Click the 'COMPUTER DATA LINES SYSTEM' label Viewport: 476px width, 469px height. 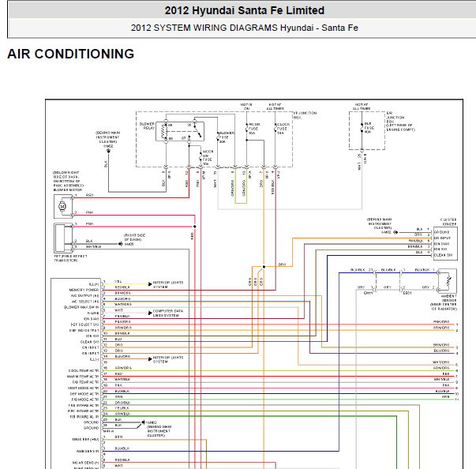(x=168, y=313)
